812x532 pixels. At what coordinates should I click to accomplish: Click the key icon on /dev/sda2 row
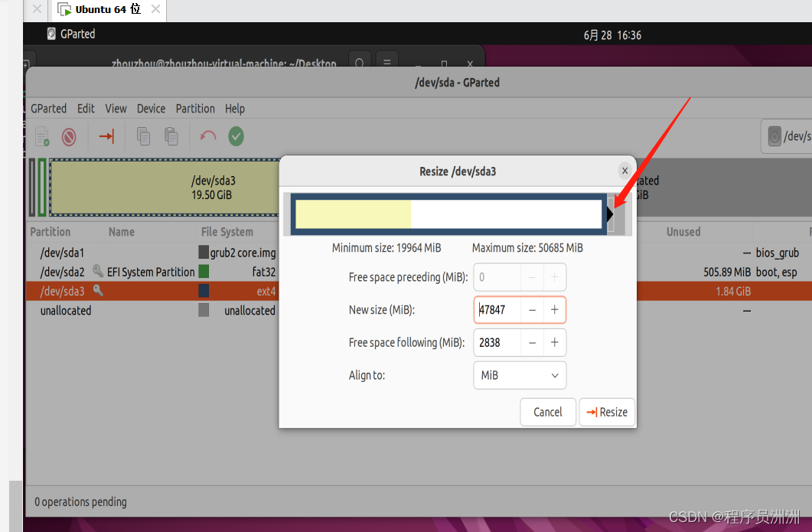(98, 271)
